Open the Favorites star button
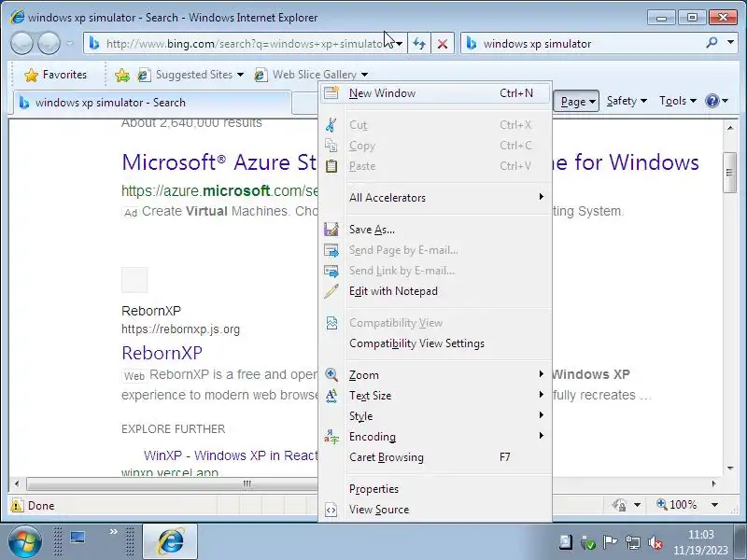 pos(56,75)
